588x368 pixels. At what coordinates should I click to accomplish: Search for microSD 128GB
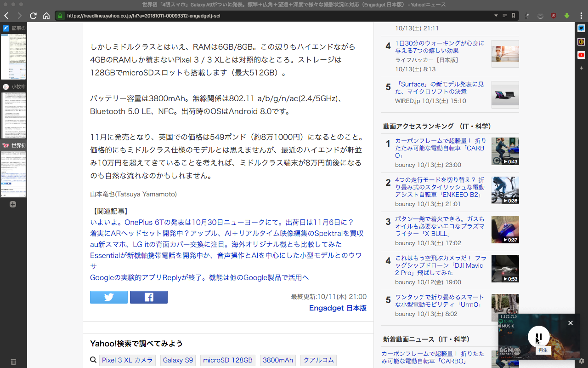coord(228,360)
